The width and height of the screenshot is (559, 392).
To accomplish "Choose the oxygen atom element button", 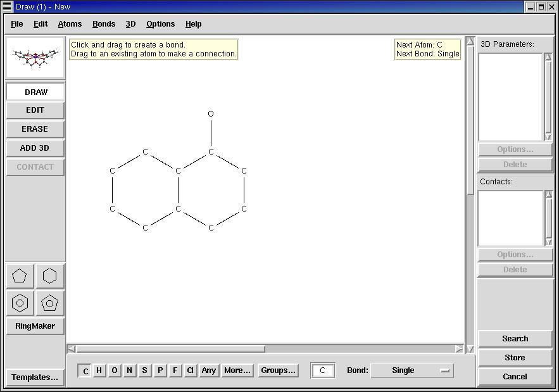I will click(115, 370).
